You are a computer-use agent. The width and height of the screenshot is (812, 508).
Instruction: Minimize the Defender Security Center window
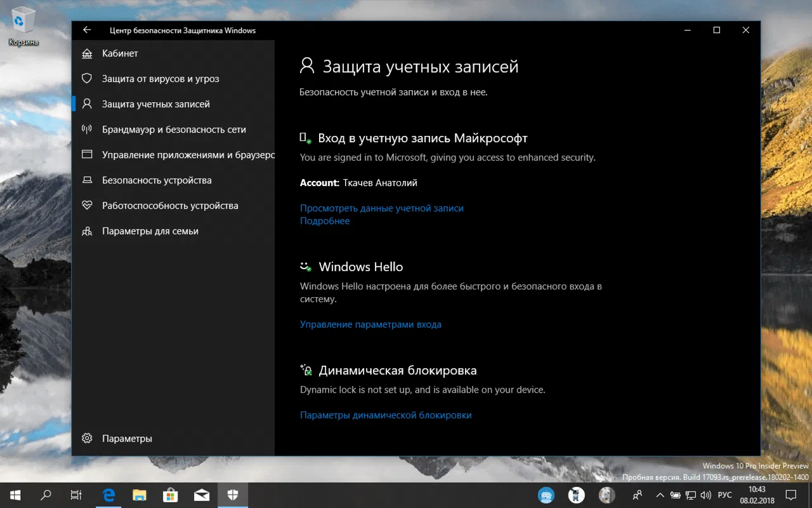pos(688,30)
